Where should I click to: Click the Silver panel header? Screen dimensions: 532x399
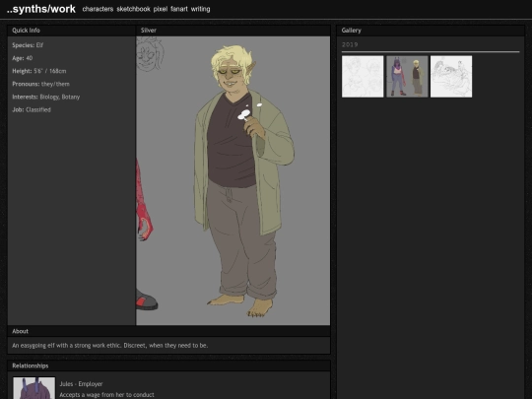233,31
